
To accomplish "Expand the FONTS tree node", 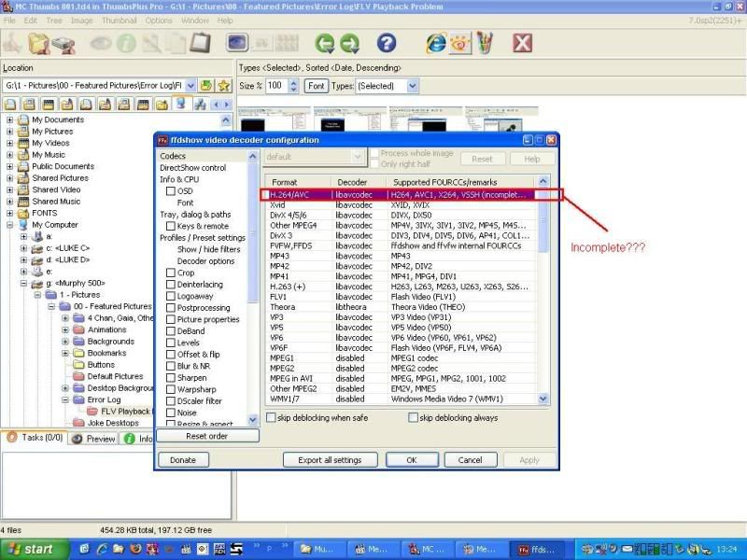I will (9, 213).
